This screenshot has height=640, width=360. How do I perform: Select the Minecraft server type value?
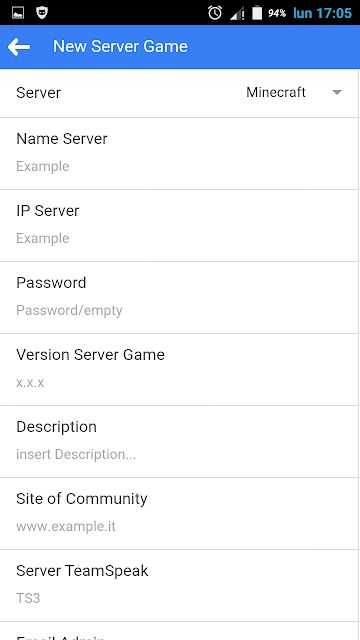pyautogui.click(x=276, y=92)
